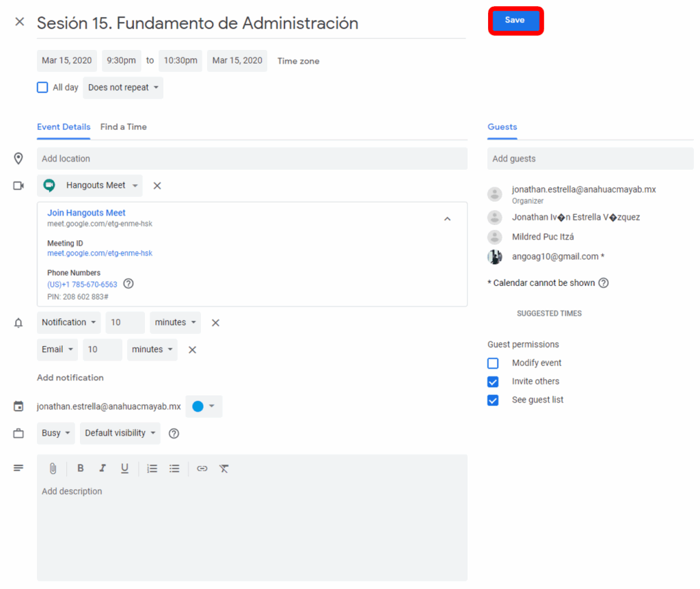Image resolution: width=700 pixels, height=589 pixels.
Task: Open the event color picker
Action: click(204, 406)
